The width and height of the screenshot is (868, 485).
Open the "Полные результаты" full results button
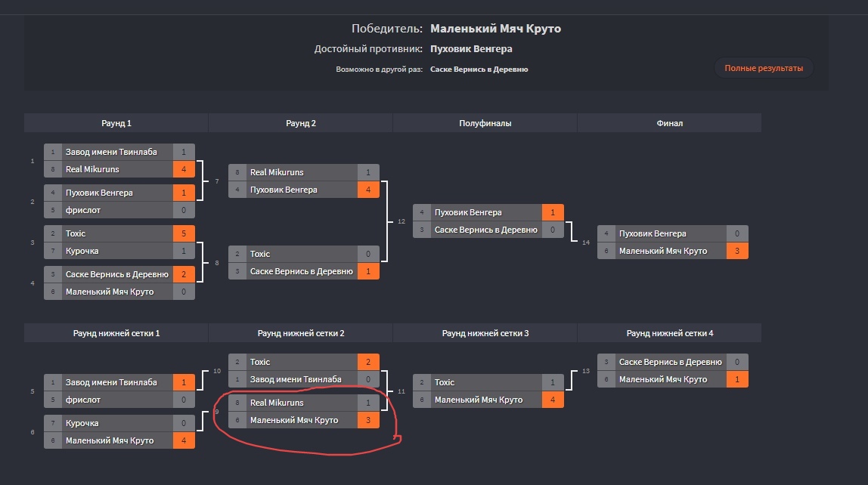click(764, 68)
